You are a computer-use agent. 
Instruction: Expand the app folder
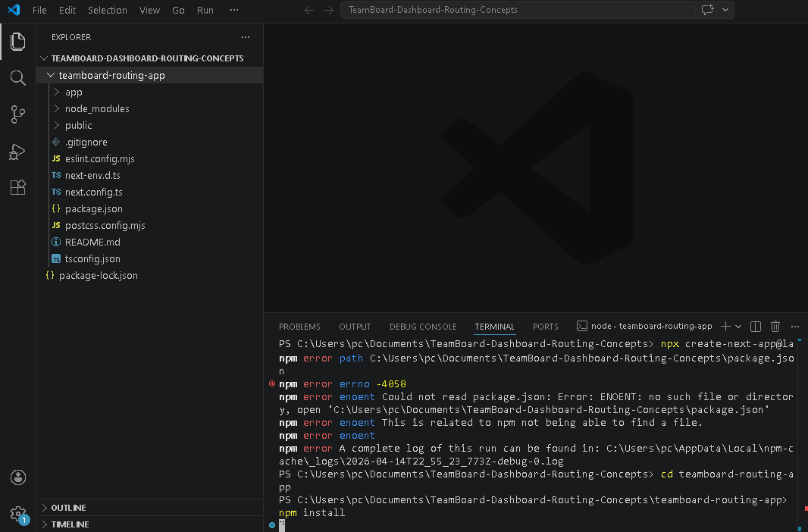[149, 92]
